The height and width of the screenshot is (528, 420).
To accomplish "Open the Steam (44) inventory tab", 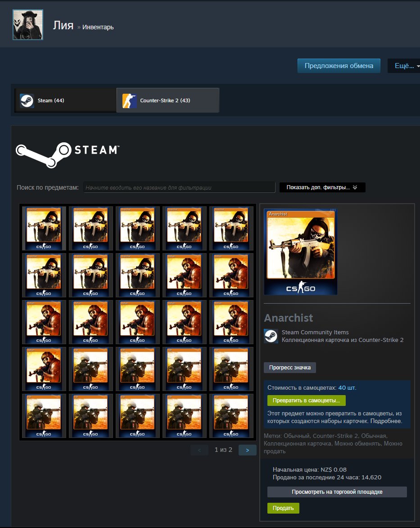I will point(65,100).
